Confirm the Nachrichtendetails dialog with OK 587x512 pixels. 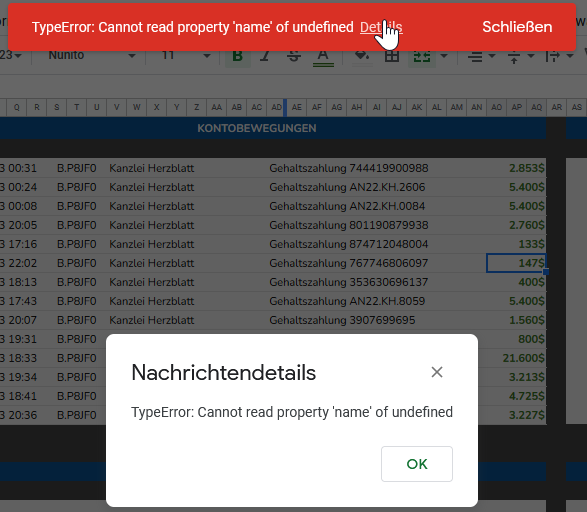pyautogui.click(x=417, y=464)
